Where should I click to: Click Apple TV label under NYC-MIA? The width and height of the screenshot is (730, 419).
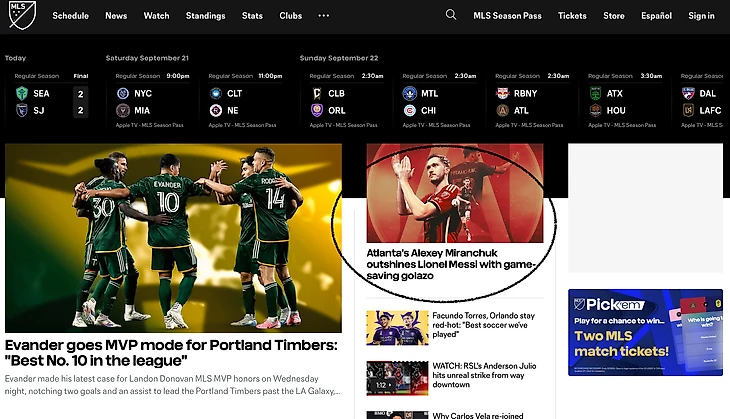pos(149,125)
